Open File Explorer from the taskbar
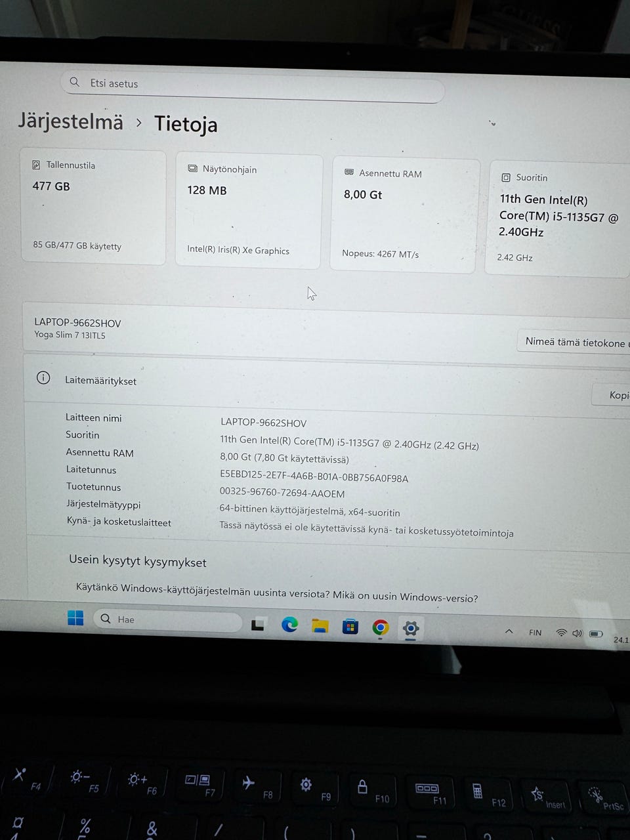This screenshot has width=630, height=840. tap(320, 626)
